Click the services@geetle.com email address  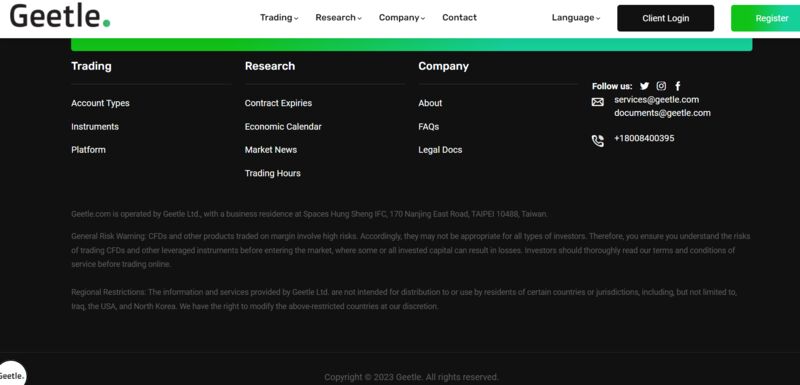(657, 99)
